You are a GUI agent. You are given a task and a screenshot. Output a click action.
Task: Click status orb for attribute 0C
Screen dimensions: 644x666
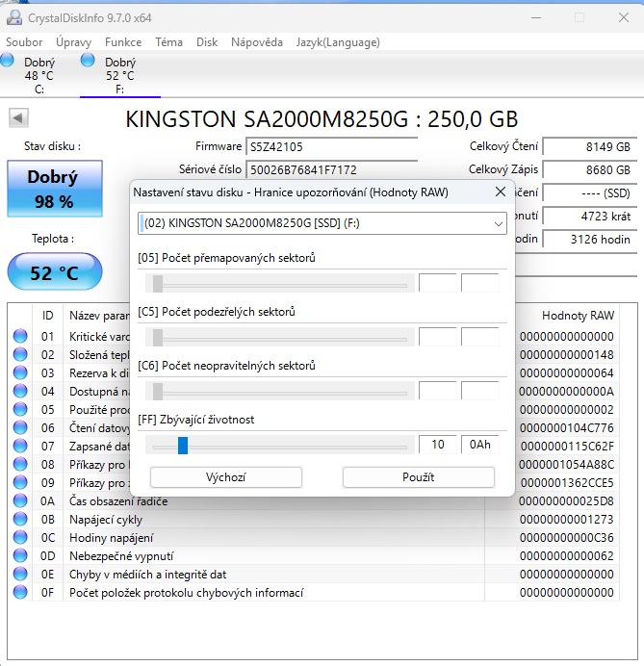(20, 537)
